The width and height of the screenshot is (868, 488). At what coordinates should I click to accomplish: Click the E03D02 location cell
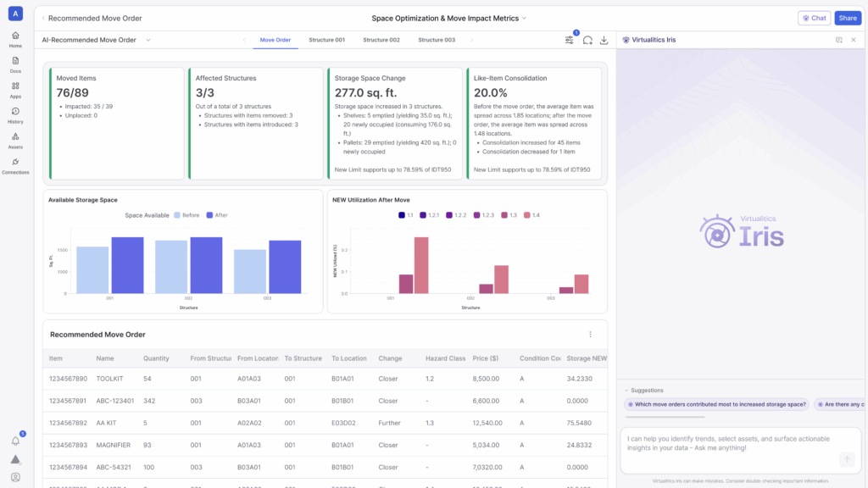coord(342,424)
